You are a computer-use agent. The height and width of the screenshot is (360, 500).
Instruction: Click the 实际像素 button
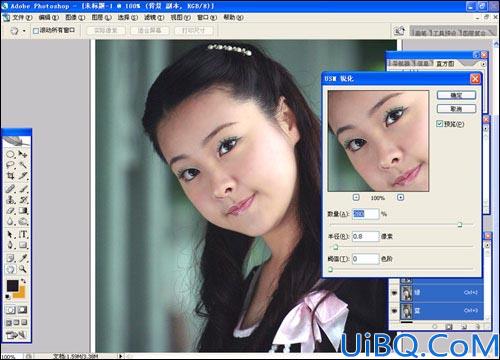pyautogui.click(x=106, y=31)
